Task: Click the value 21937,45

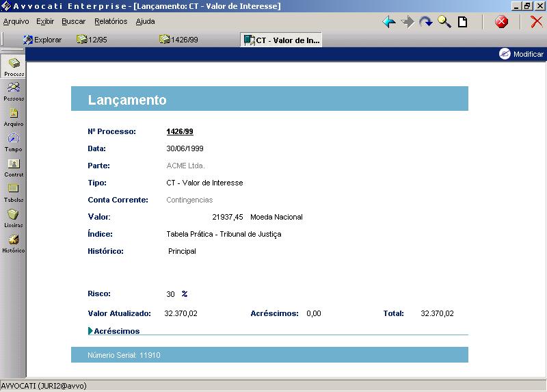Action: [x=228, y=217]
